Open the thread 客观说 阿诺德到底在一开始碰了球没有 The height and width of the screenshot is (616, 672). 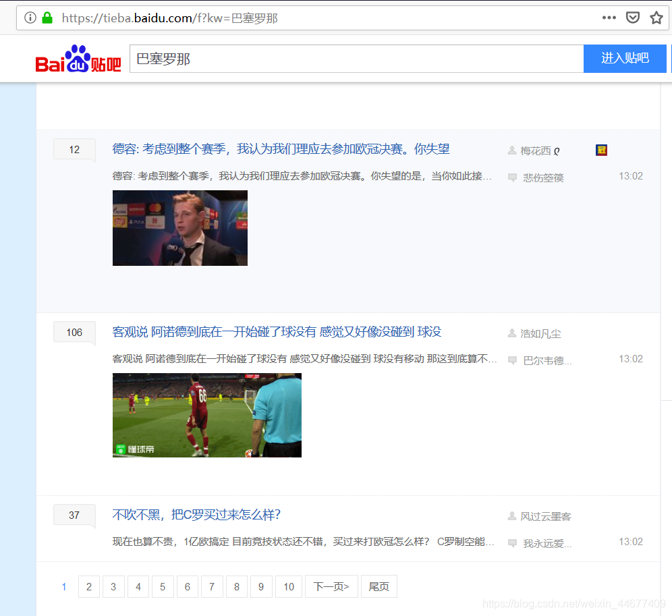click(277, 332)
